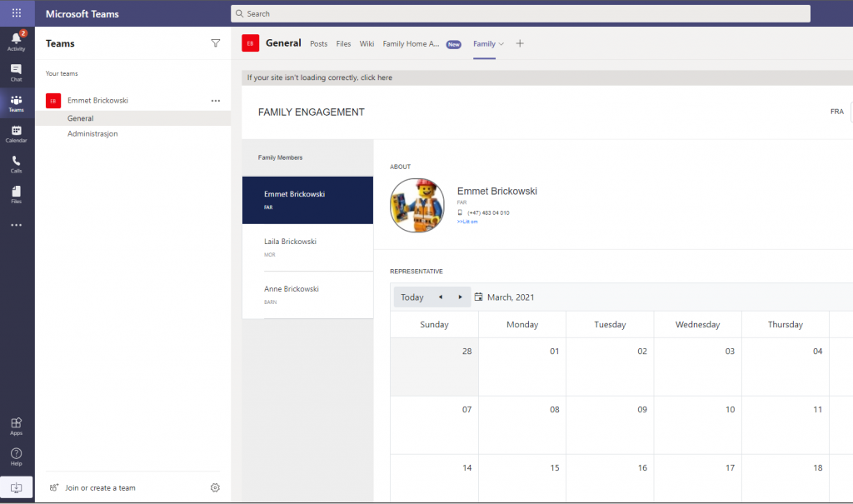The image size is (853, 504).
Task: Select the Administrasjon channel
Action: [133, 133]
